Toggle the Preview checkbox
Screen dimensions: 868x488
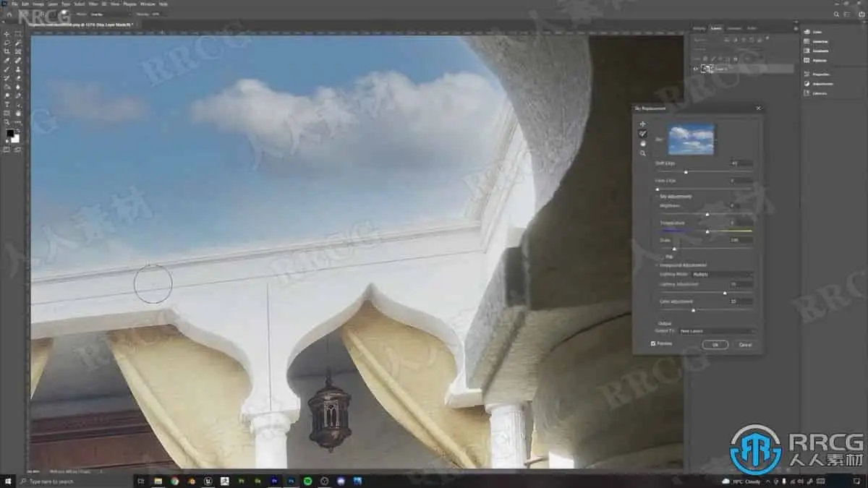(x=653, y=343)
